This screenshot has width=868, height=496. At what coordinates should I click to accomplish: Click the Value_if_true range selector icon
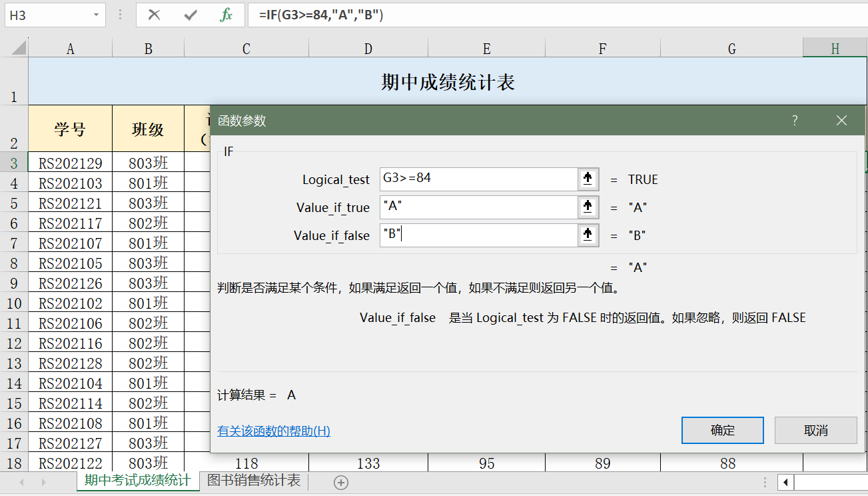point(588,207)
